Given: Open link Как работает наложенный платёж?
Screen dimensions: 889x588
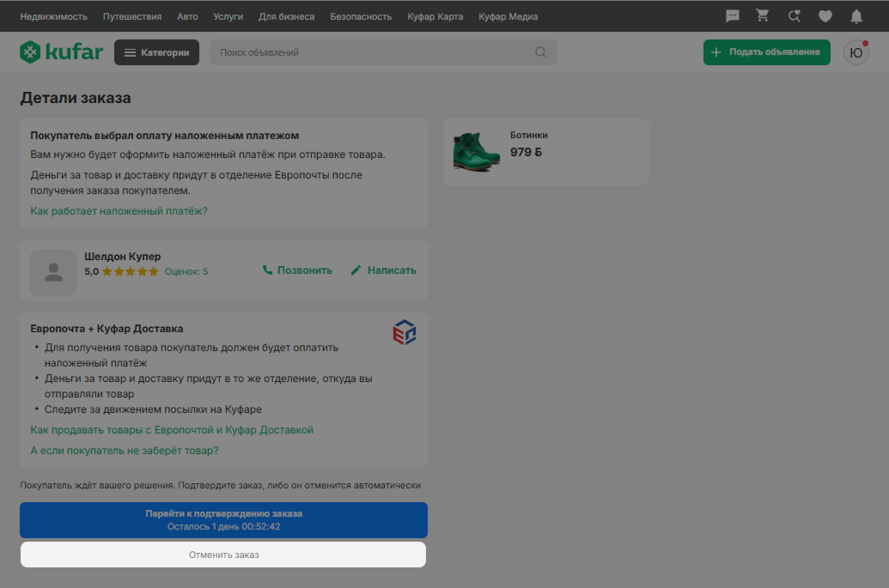Looking at the screenshot, I should coord(119,210).
